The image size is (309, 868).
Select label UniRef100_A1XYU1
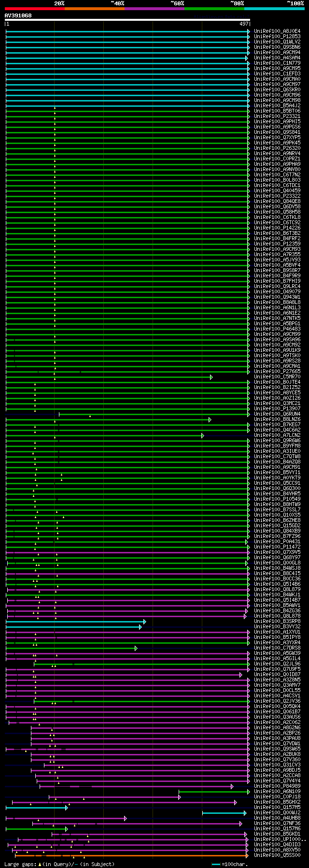click(277, 632)
